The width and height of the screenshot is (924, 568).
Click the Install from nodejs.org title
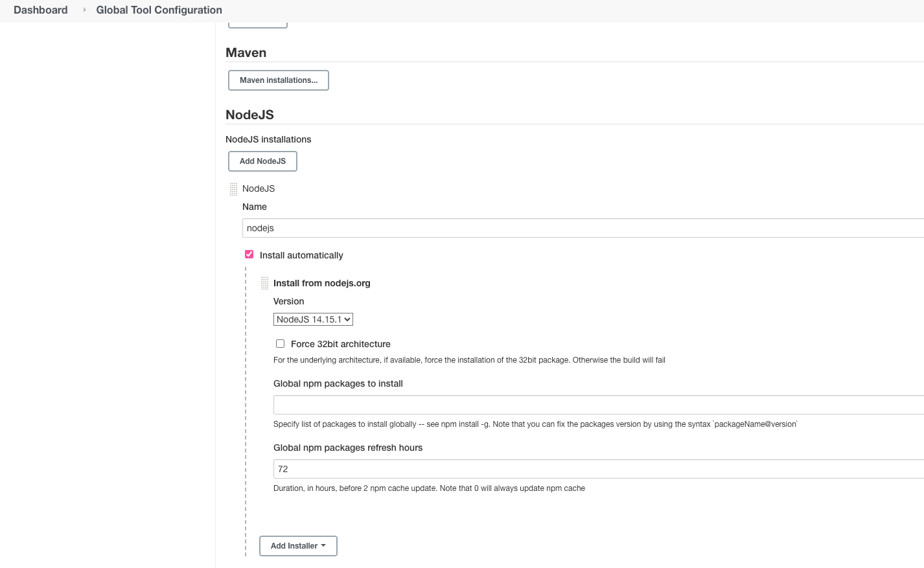click(x=322, y=283)
